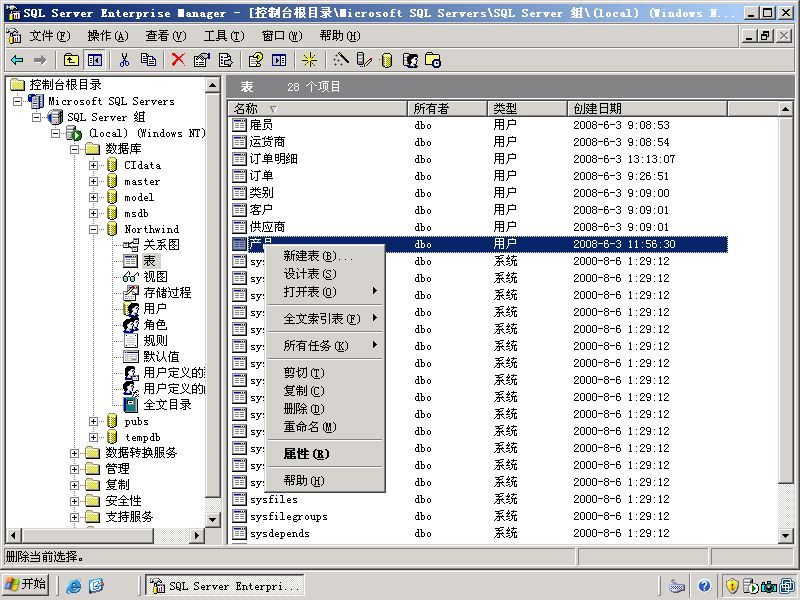
Task: Expand the tempdb database node
Action: 93,437
